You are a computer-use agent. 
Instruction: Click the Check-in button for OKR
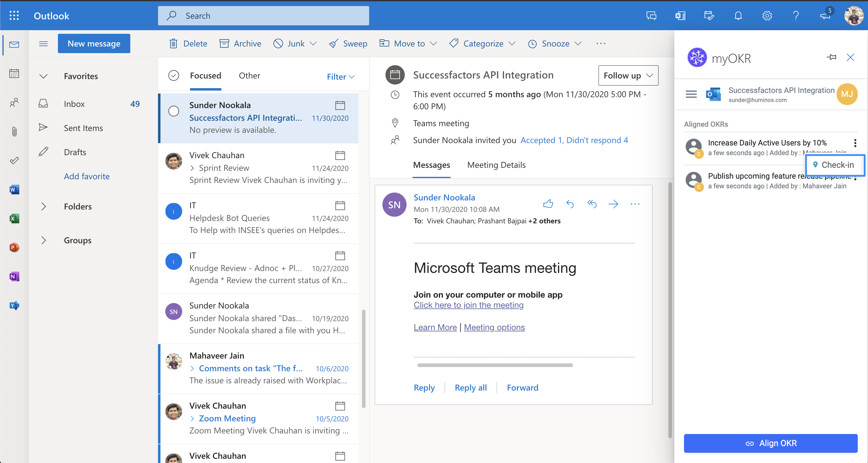click(x=834, y=165)
